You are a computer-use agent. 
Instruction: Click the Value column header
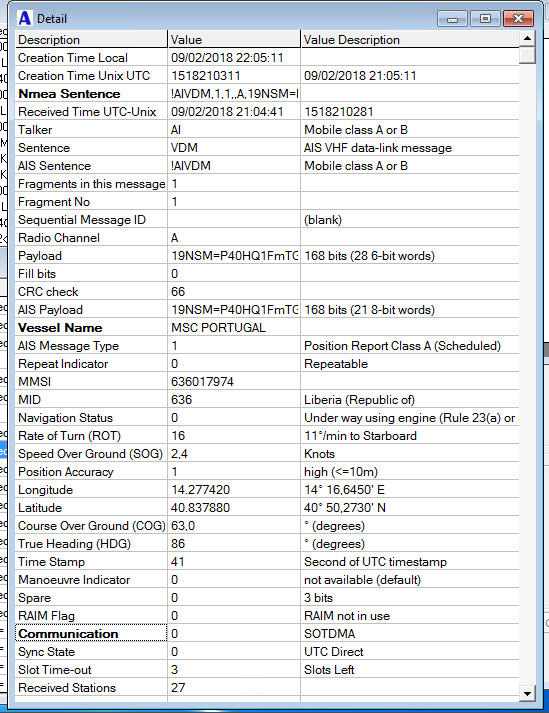click(x=234, y=40)
